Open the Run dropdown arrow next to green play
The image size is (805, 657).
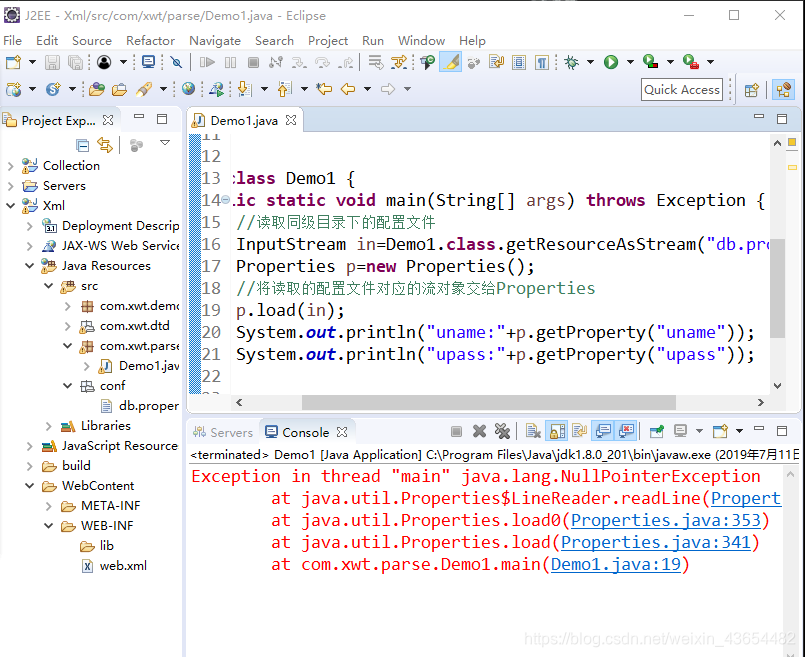coord(630,62)
